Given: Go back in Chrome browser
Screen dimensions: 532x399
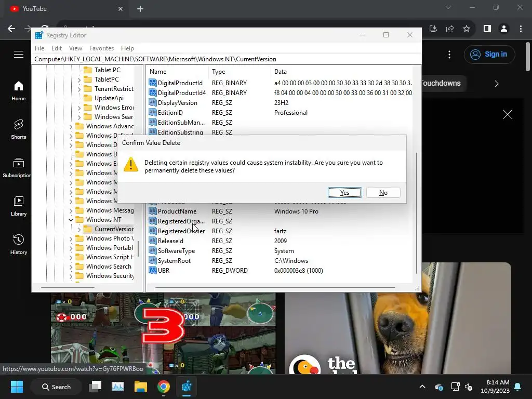Looking at the screenshot, I should (11, 29).
